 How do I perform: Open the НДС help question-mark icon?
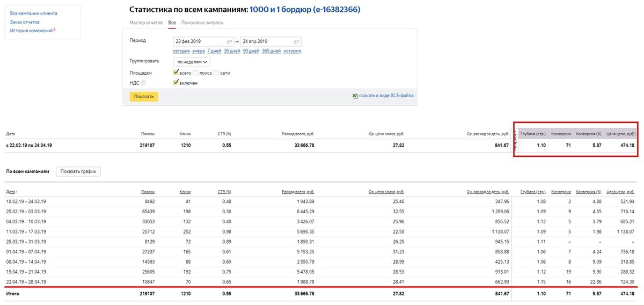(x=143, y=83)
